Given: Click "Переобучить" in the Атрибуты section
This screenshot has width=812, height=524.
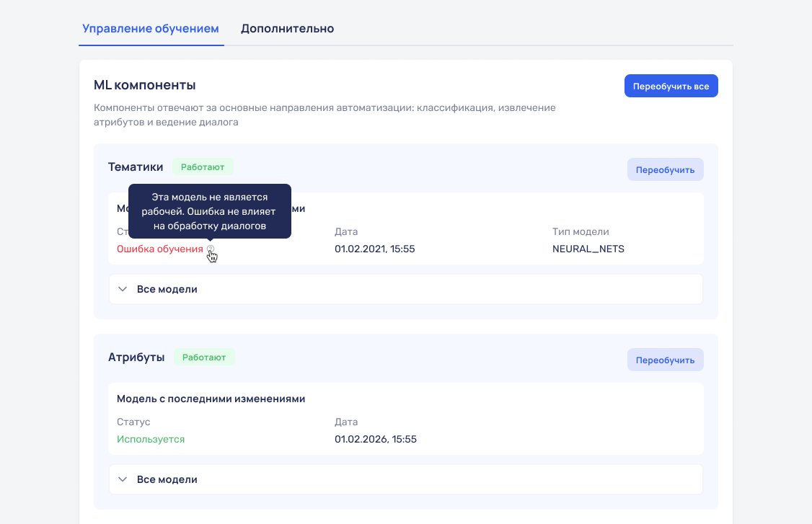Looking at the screenshot, I should coord(665,360).
